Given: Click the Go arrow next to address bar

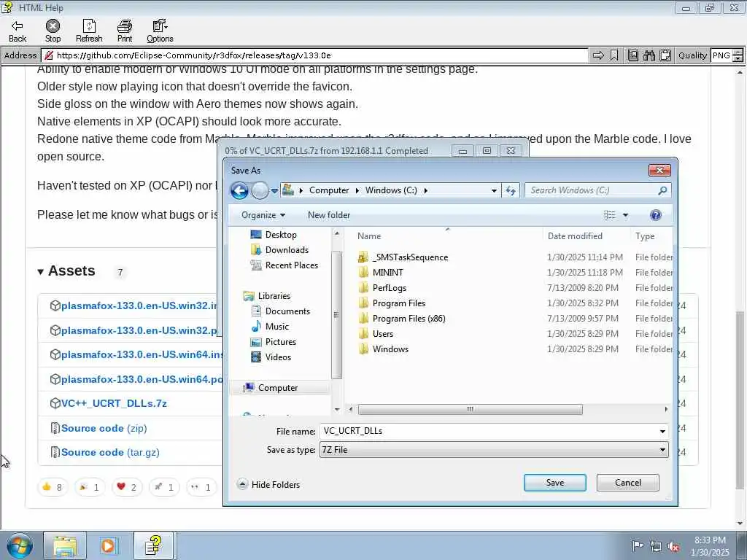Looking at the screenshot, I should [598, 55].
